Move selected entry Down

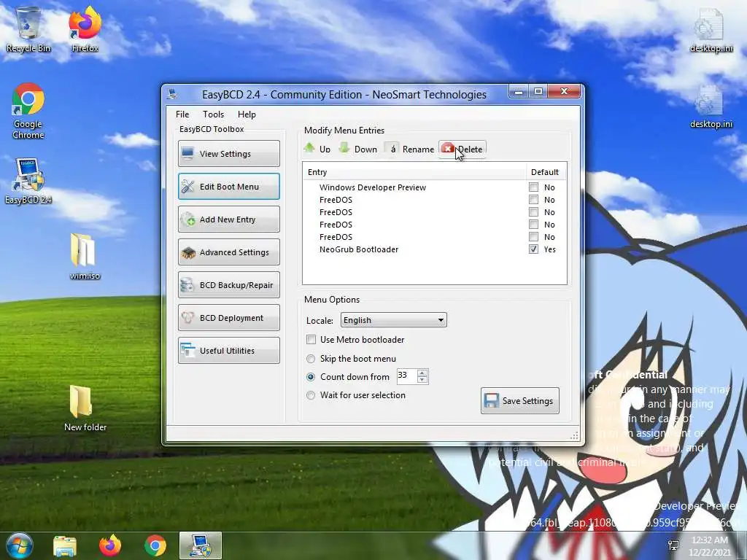click(x=357, y=149)
